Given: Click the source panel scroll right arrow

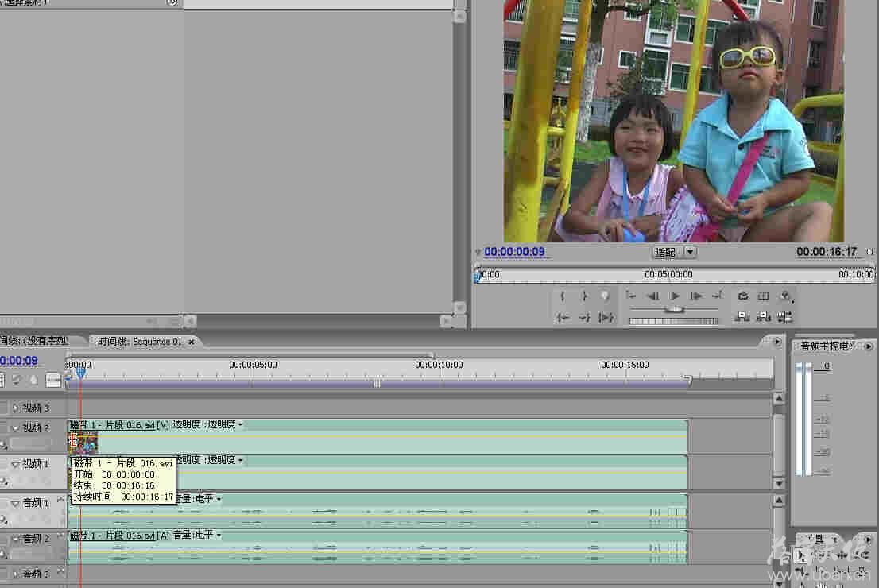Looking at the screenshot, I should click(x=446, y=321).
